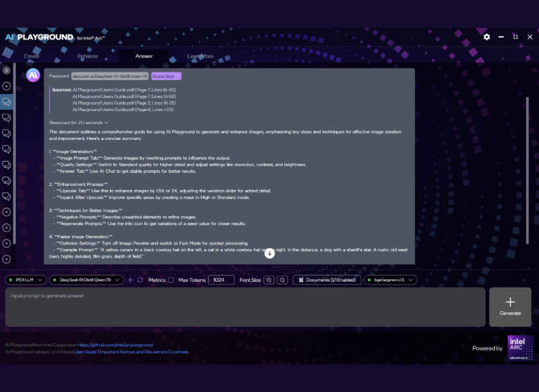Increase font size with the zoom-in icon
Screen dimensions: 539x392
tap(269, 280)
